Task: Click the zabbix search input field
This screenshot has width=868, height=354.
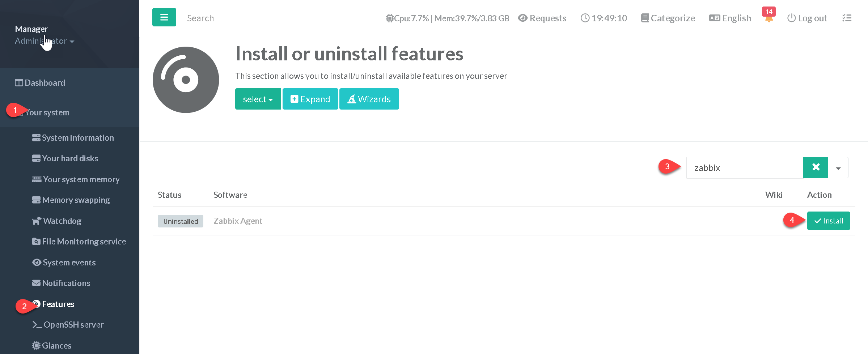Action: click(744, 168)
